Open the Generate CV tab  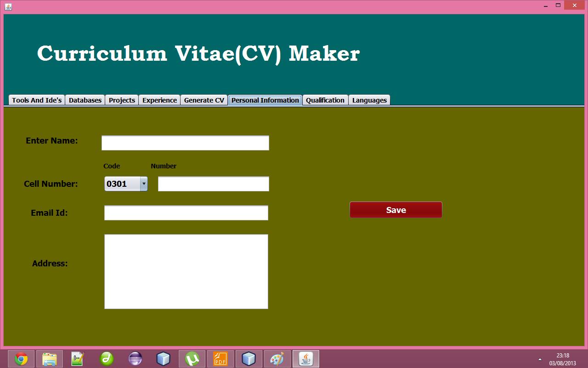pos(204,100)
